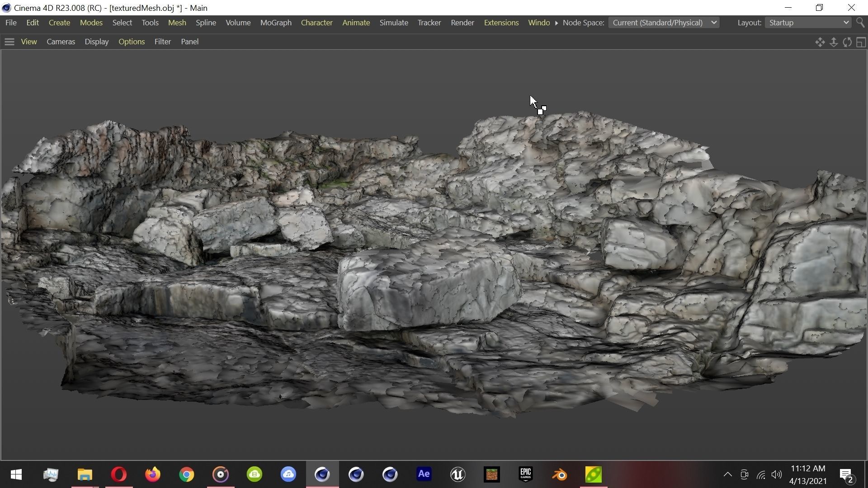
Task: Open the Edit menu
Action: (33, 23)
